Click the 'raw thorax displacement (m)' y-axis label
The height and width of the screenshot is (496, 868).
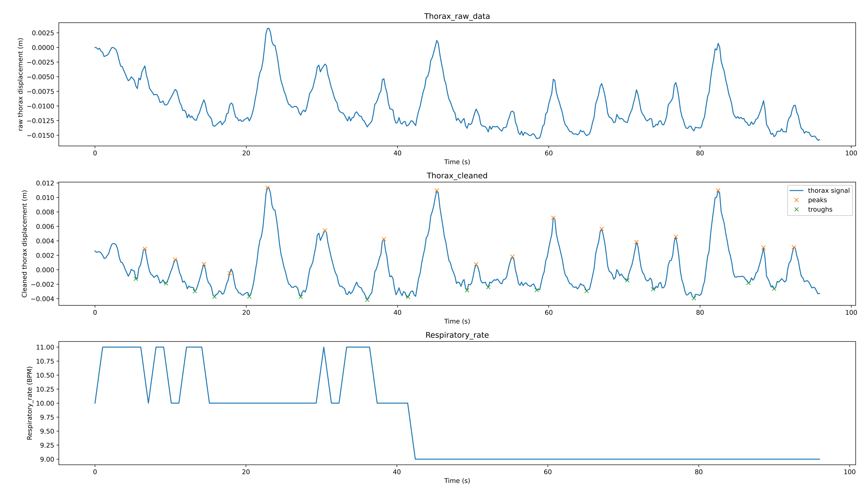[20, 84]
